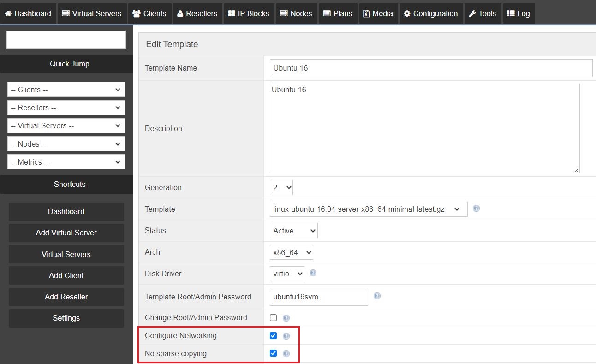Click the Add Reseller shortcut button

point(66,297)
